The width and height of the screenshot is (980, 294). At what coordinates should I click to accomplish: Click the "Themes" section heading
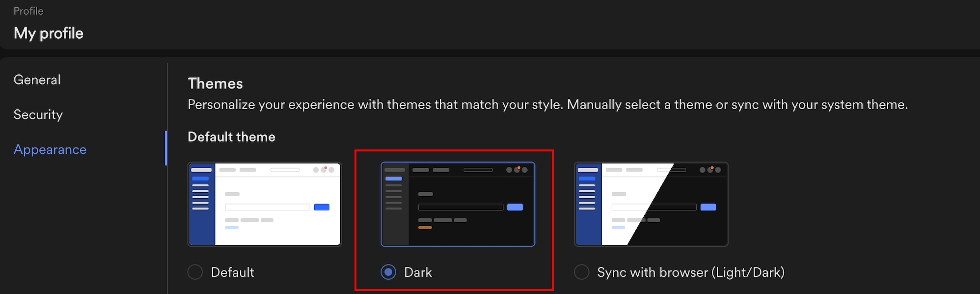click(215, 84)
